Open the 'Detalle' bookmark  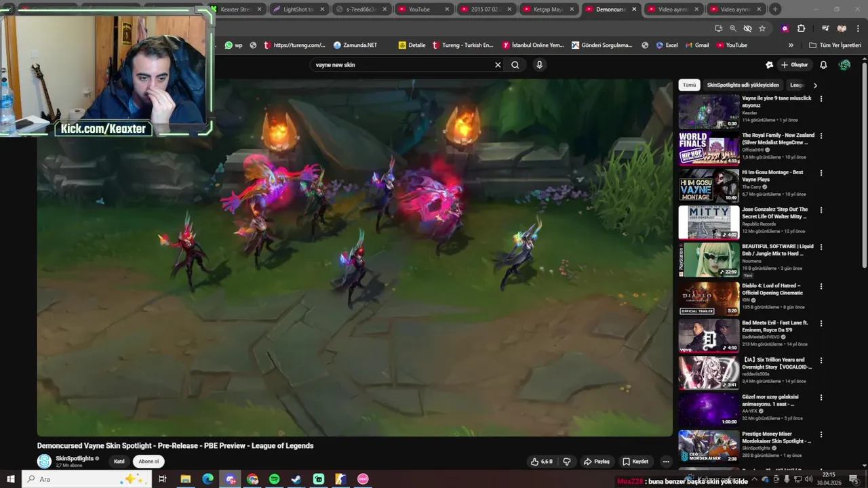412,45
